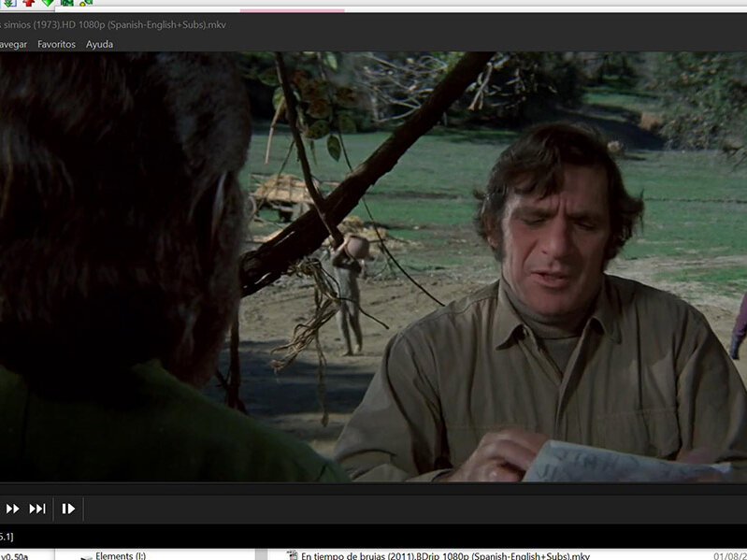Click the seek bar below the video
This screenshot has height=560, width=747.
coord(374,488)
